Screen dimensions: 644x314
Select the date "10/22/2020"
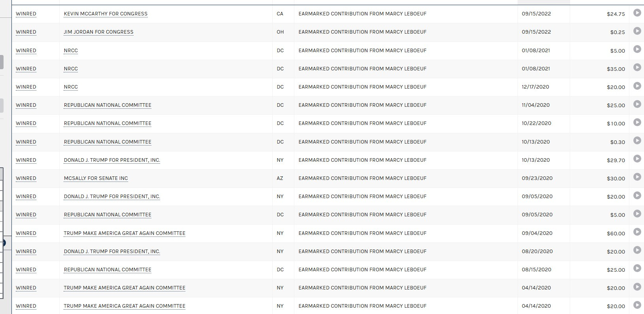click(537, 123)
